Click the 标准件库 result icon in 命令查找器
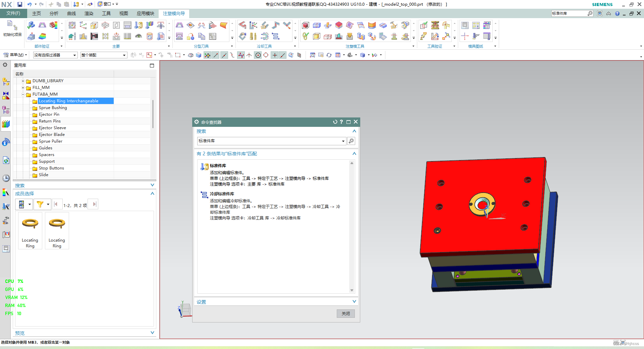The height and width of the screenshot is (349, 644). click(x=204, y=166)
